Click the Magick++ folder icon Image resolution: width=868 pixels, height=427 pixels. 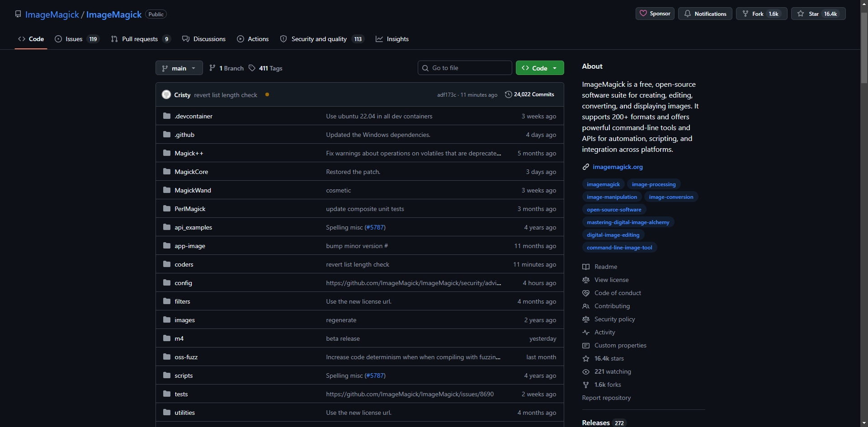[x=167, y=153]
